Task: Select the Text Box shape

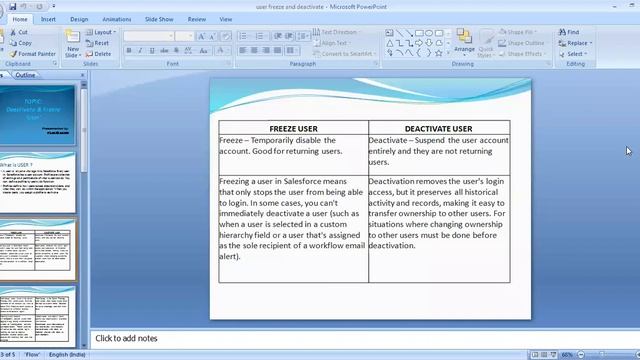Action: tap(389, 33)
